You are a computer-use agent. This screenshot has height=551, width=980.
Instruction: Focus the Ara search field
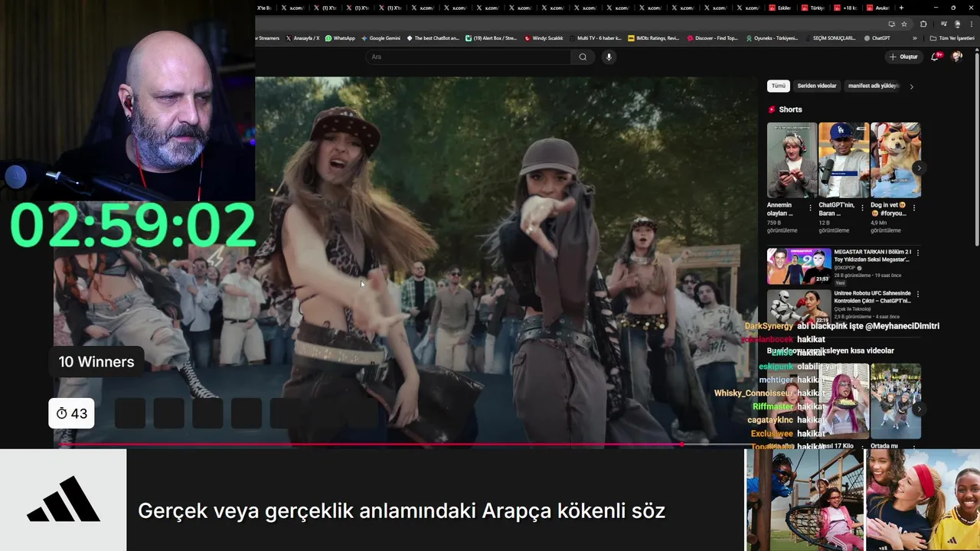(468, 57)
